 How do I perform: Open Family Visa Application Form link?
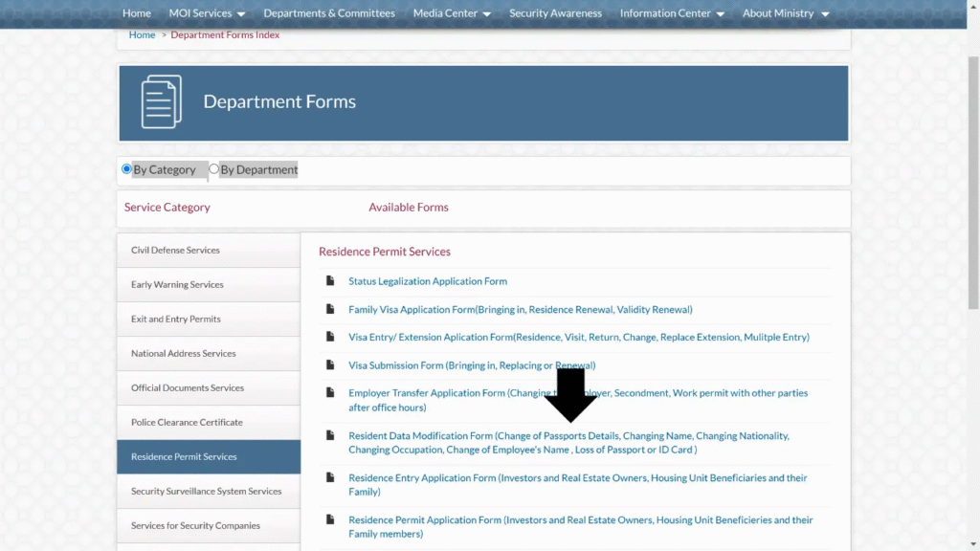coord(520,309)
